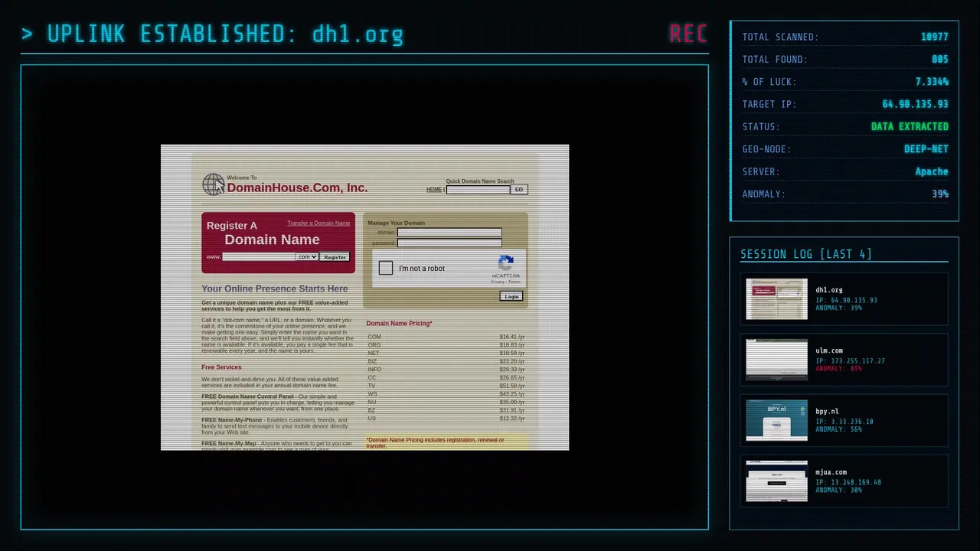Viewport: 980px width, 551px height.
Task: Click the "Your Online Presence Starts Here" heading
Action: pyautogui.click(x=274, y=289)
